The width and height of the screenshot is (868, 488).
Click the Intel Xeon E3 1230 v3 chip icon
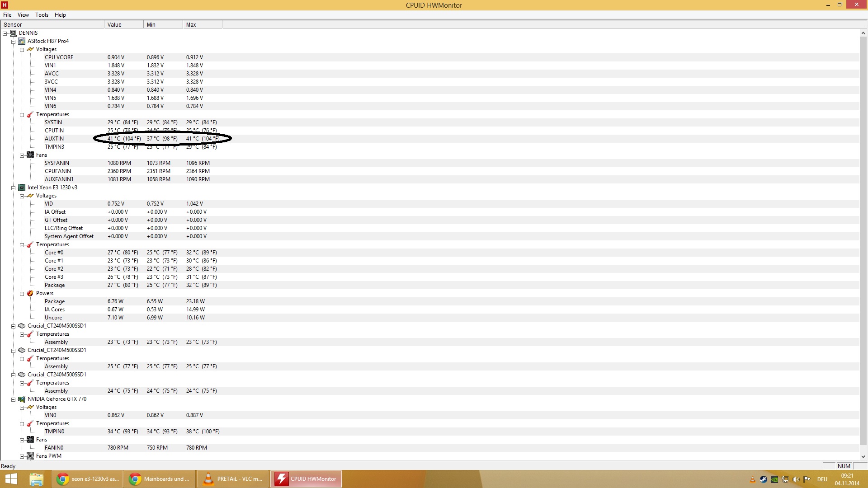click(22, 188)
